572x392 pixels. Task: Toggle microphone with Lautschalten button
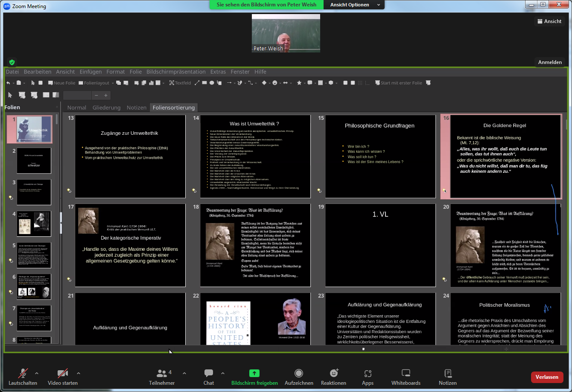[23, 374]
